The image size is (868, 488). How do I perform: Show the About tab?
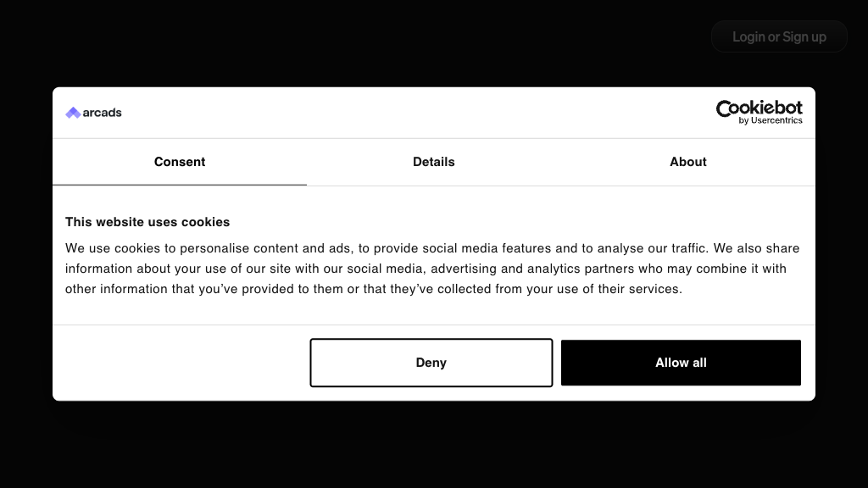(x=688, y=162)
